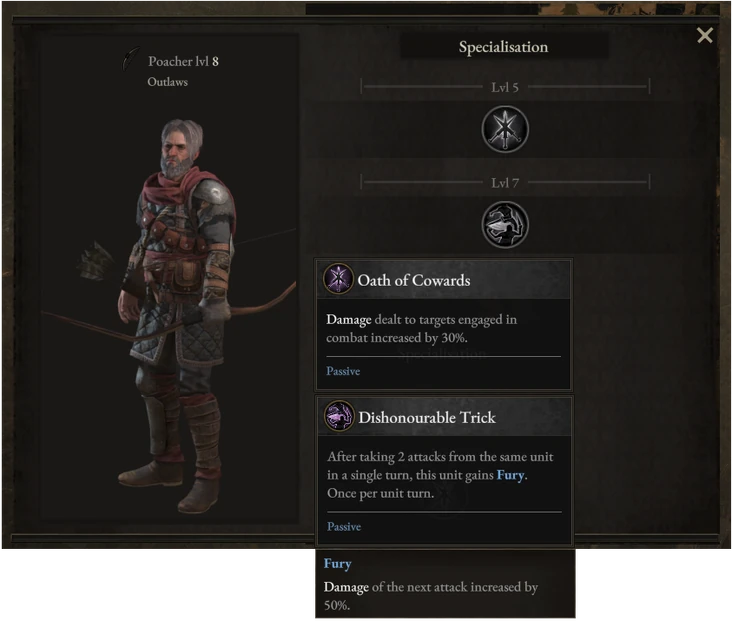This screenshot has height=621, width=732.
Task: Click the Outlaws faction label
Action: [168, 82]
